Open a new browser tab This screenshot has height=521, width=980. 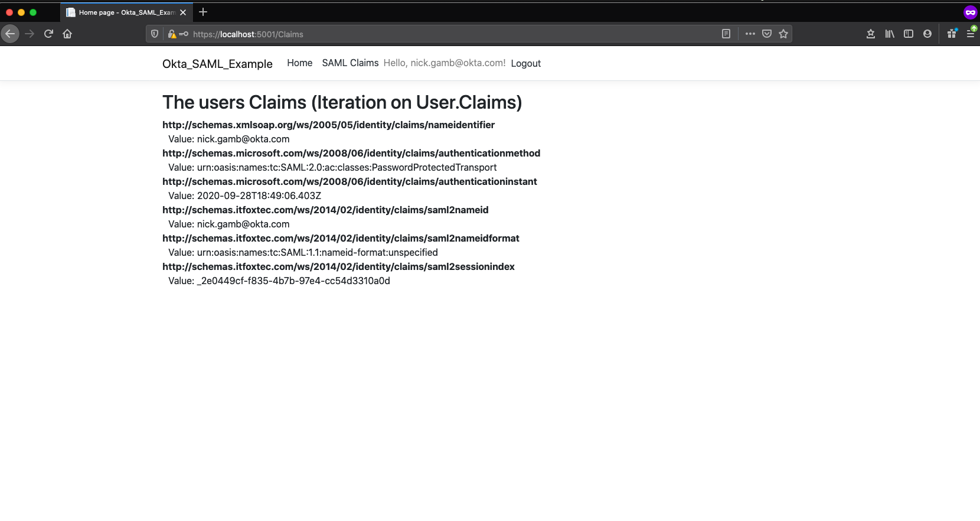point(203,12)
